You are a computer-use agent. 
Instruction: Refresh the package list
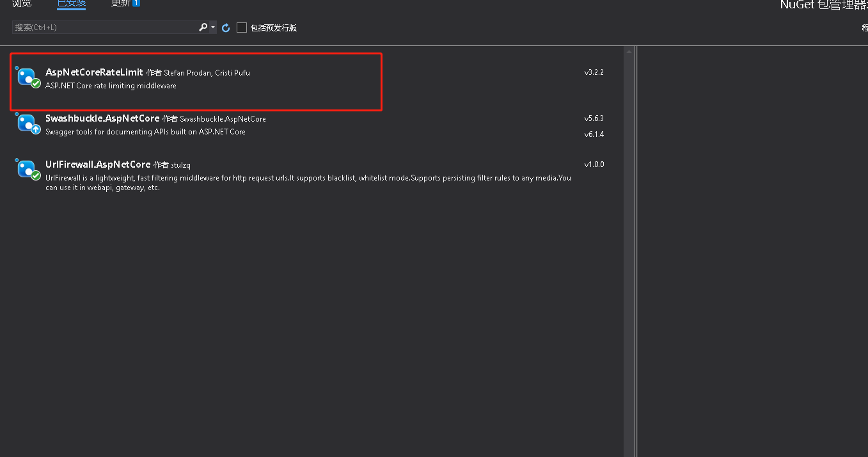click(x=226, y=28)
